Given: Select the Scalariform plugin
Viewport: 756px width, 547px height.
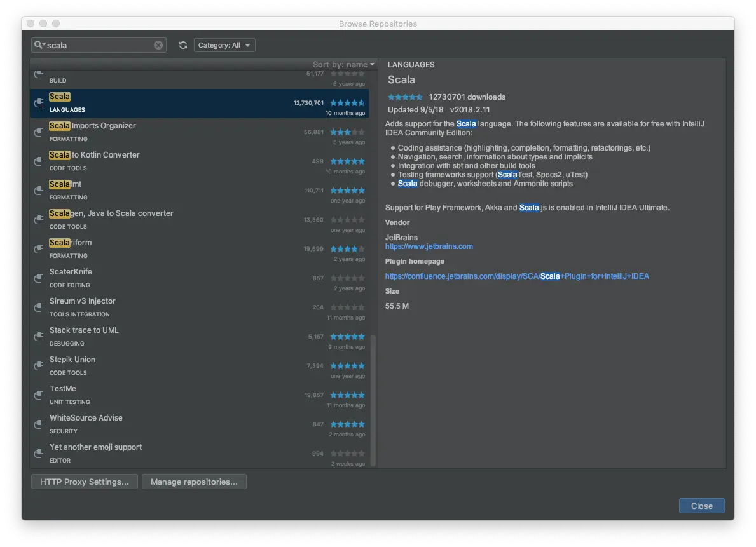Looking at the screenshot, I should tap(199, 249).
